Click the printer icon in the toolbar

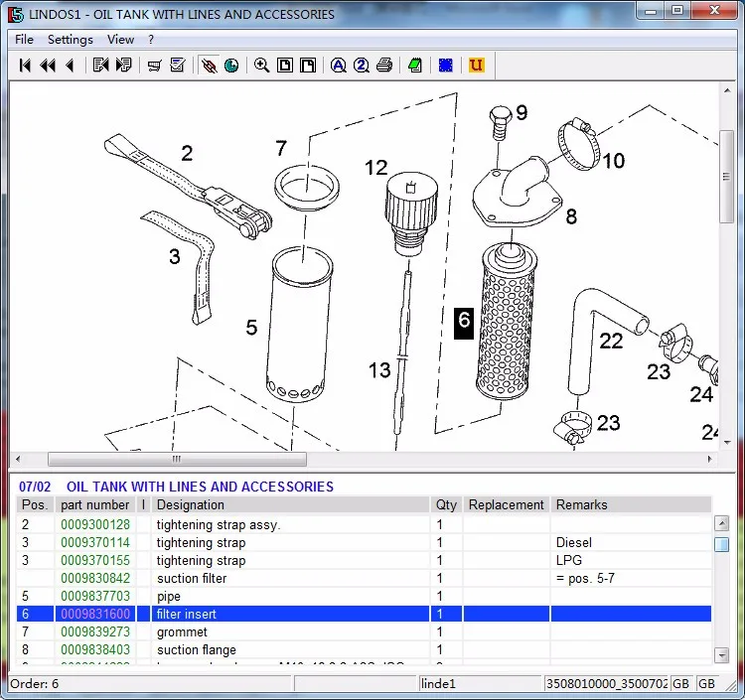[x=384, y=66]
